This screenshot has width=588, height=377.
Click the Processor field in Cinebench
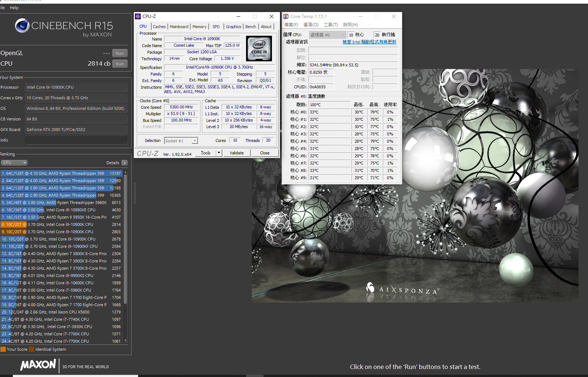[x=76, y=87]
